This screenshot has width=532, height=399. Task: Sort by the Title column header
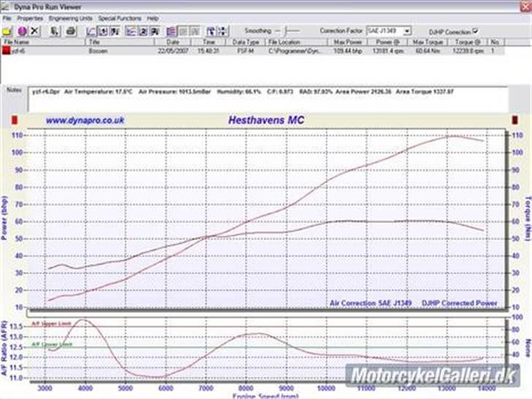[x=120, y=42]
